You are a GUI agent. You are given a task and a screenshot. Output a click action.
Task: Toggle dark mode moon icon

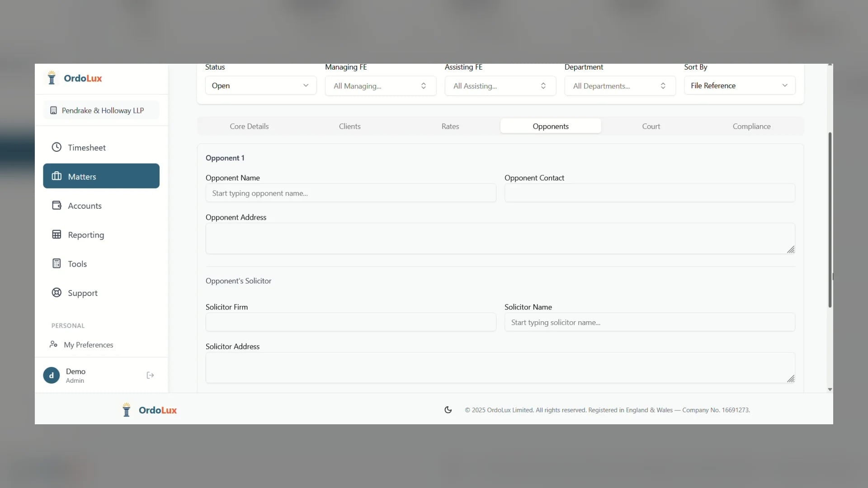click(x=448, y=410)
